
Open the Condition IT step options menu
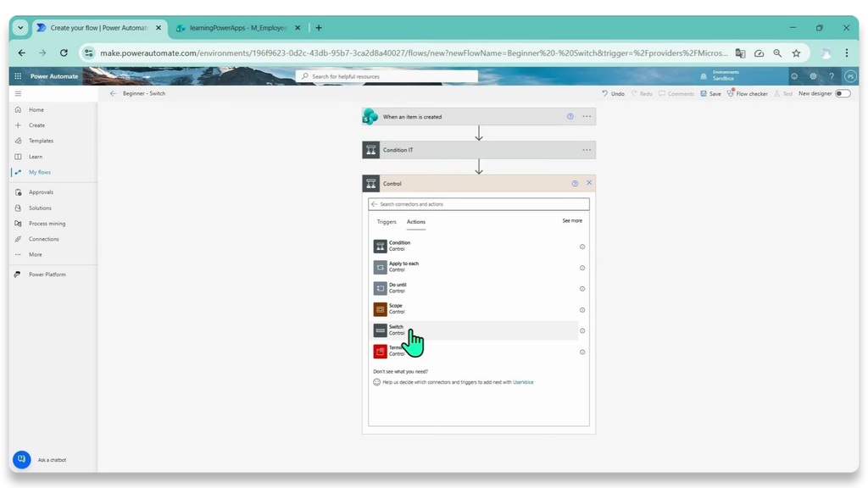587,150
